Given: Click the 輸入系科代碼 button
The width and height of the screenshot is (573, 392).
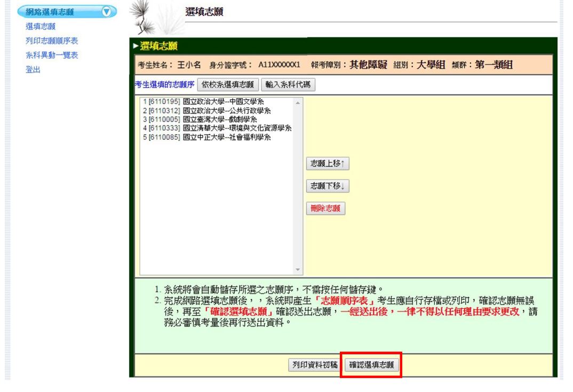Looking at the screenshot, I should click(x=288, y=85).
